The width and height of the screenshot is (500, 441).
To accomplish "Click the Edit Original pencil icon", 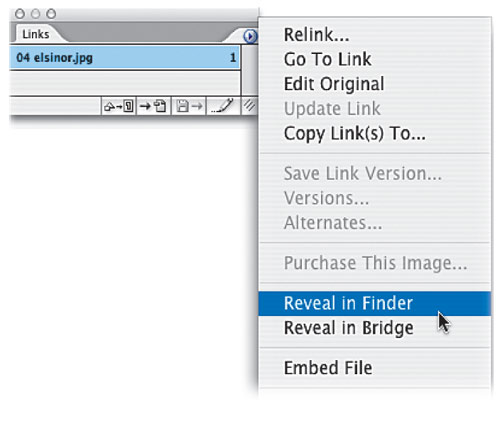I will [x=223, y=106].
